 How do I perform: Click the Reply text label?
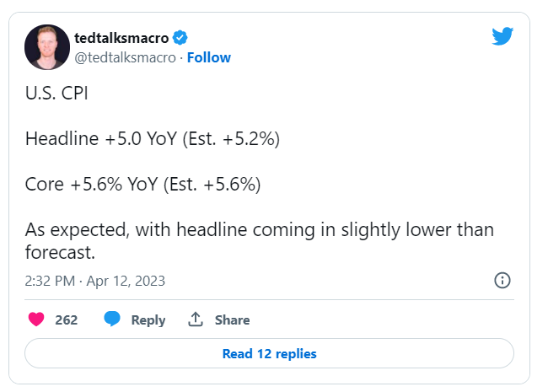148,320
